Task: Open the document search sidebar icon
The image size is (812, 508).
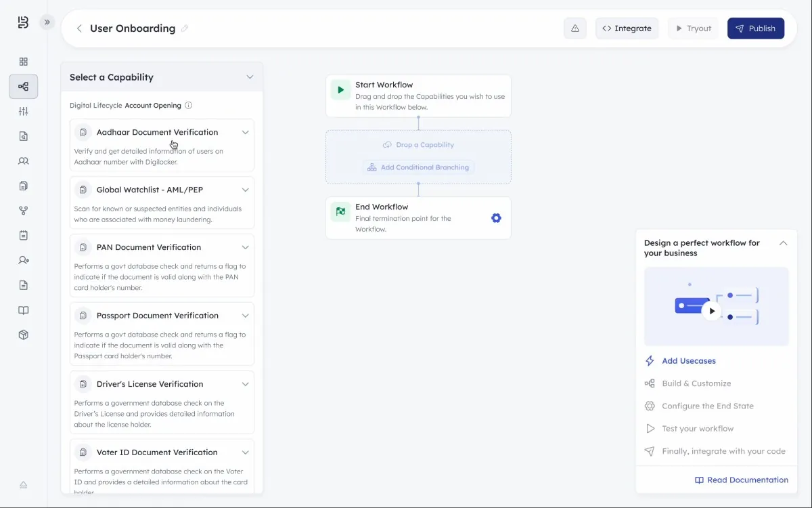Action: coord(24,136)
